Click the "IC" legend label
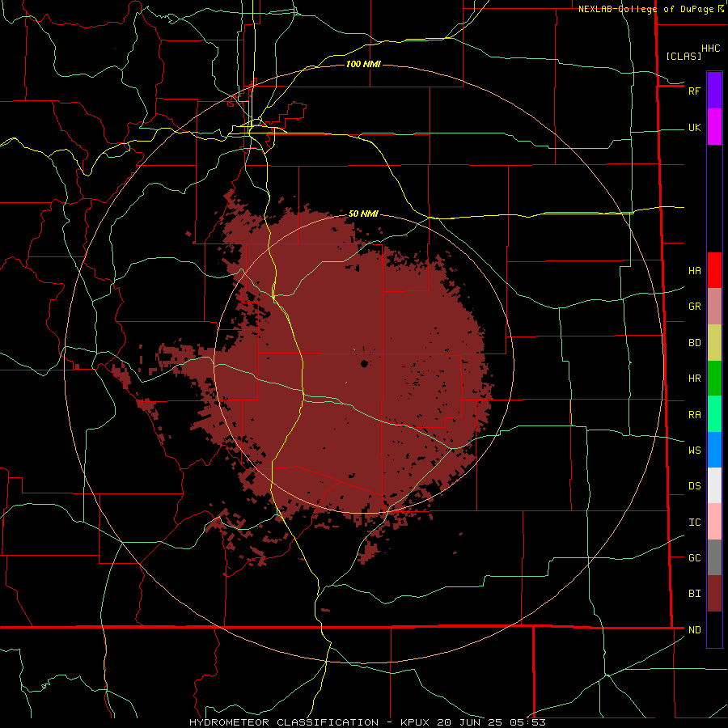The width and height of the screenshot is (728, 728). pyautogui.click(x=694, y=523)
